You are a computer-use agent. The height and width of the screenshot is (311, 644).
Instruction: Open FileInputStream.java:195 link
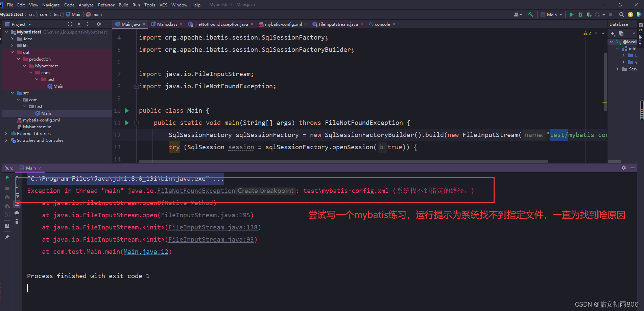(206, 215)
